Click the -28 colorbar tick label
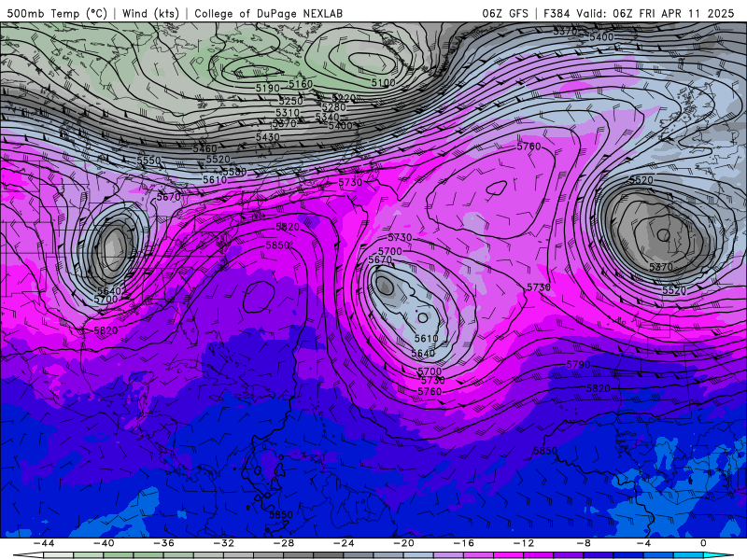 284,543
